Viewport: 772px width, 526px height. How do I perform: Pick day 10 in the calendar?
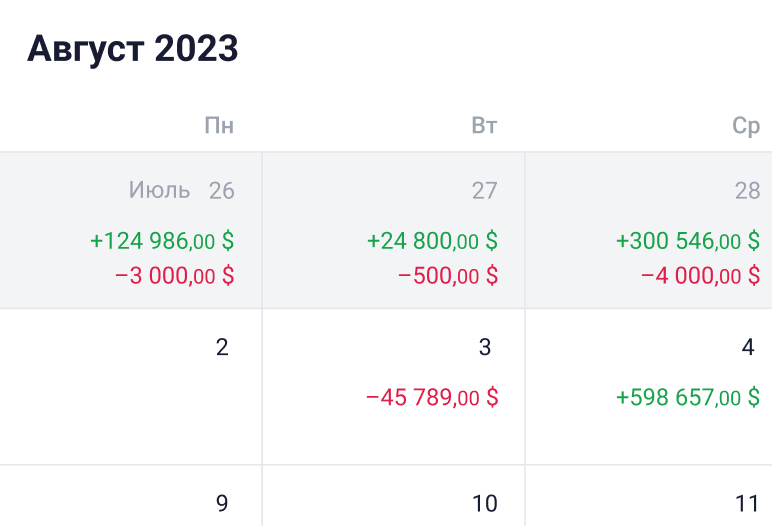click(484, 503)
